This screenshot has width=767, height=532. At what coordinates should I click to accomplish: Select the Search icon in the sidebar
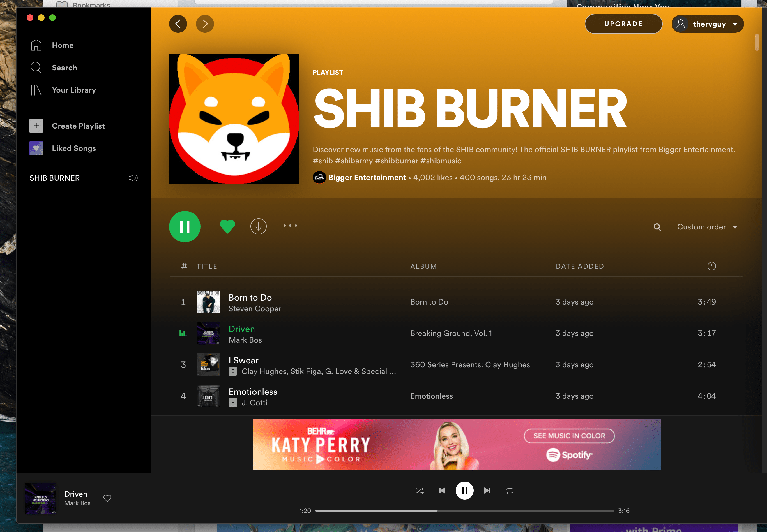(x=36, y=67)
